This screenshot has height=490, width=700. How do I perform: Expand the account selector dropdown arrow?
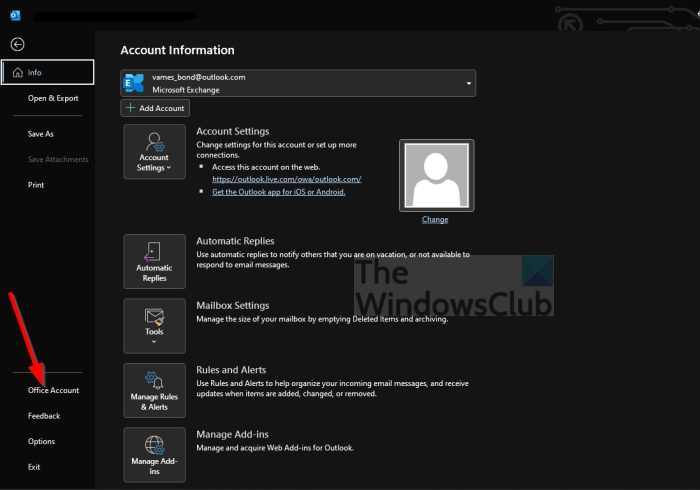pyautogui.click(x=468, y=84)
